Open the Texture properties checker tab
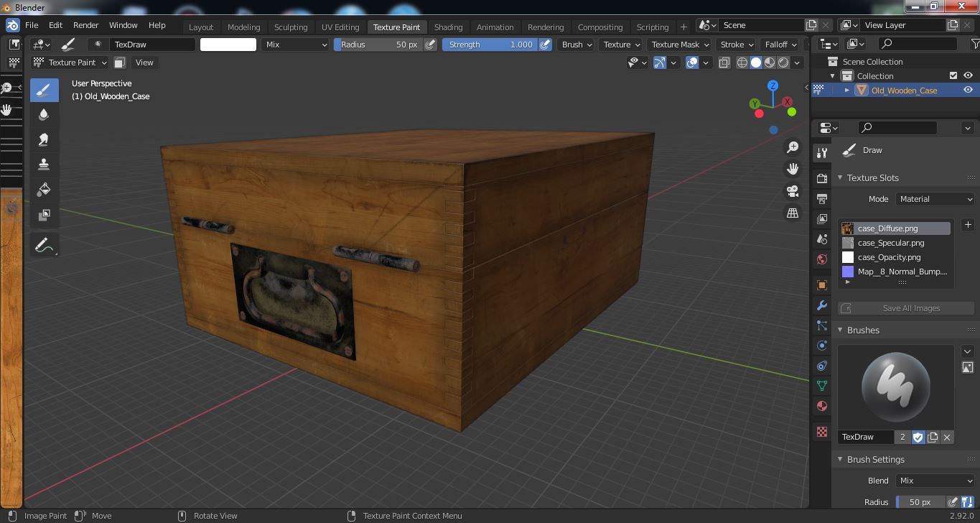The image size is (980, 523). coord(822,432)
